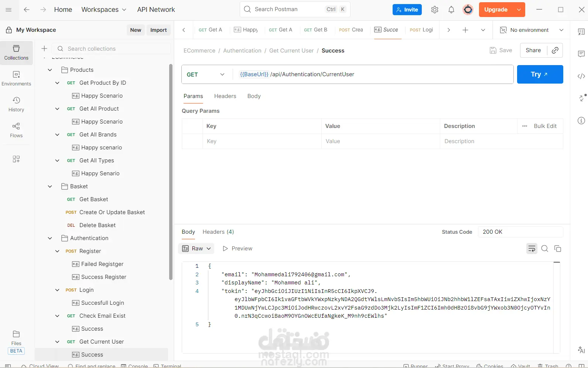Switch to the POST Crea request tab

351,30
